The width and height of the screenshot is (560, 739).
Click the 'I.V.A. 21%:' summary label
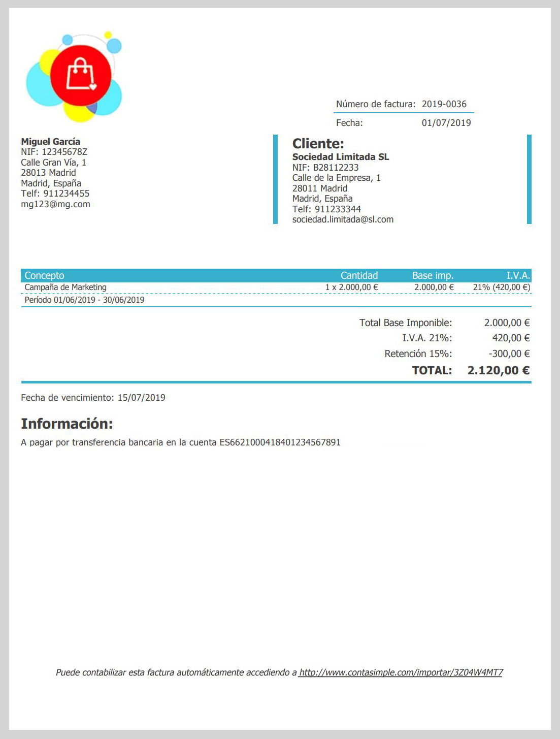[427, 338]
